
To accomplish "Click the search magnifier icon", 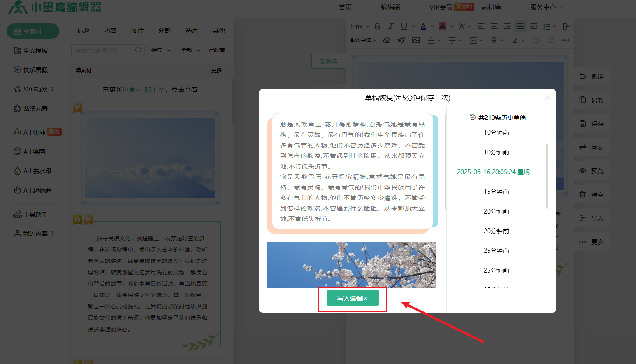I will pyautogui.click(x=139, y=50).
